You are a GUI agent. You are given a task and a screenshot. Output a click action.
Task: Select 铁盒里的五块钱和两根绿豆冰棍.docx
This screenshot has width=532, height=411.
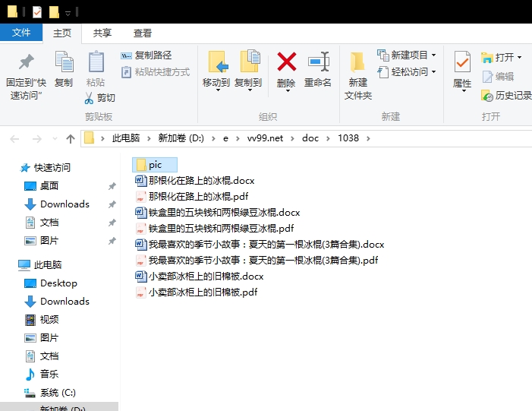218,212
